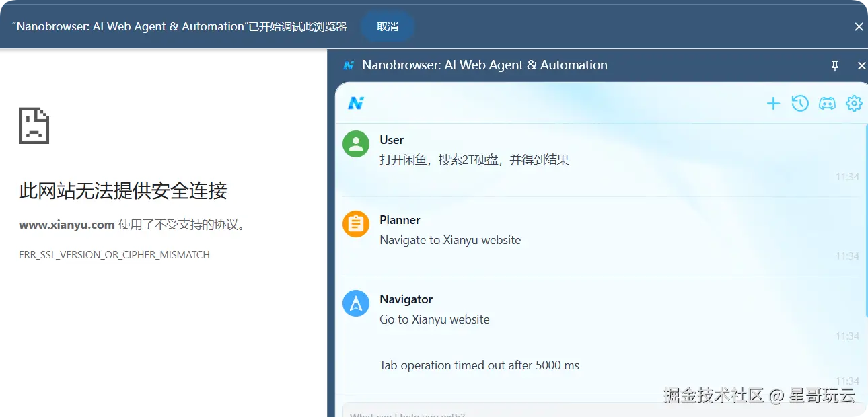The image size is (868, 417).
Task: Pin the Nanobrowser side panel
Action: tap(835, 65)
